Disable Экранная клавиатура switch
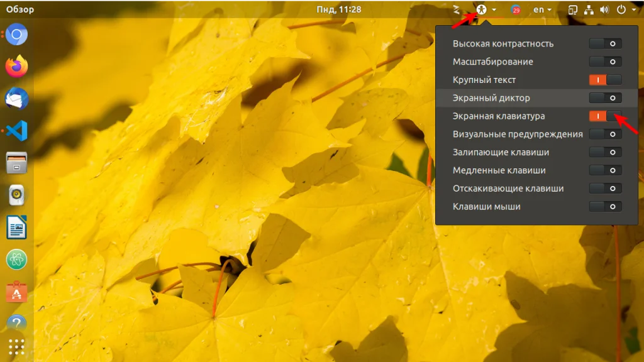This screenshot has height=362, width=644. [x=605, y=116]
